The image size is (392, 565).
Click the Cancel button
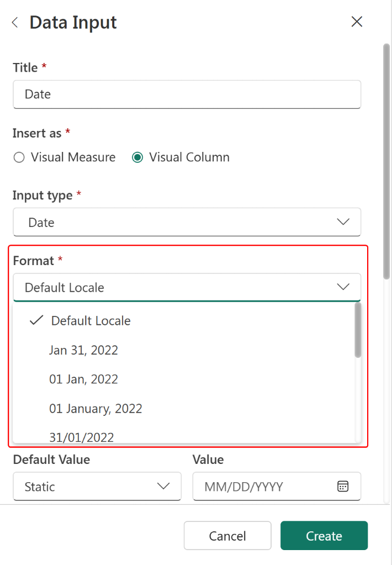coord(227,536)
